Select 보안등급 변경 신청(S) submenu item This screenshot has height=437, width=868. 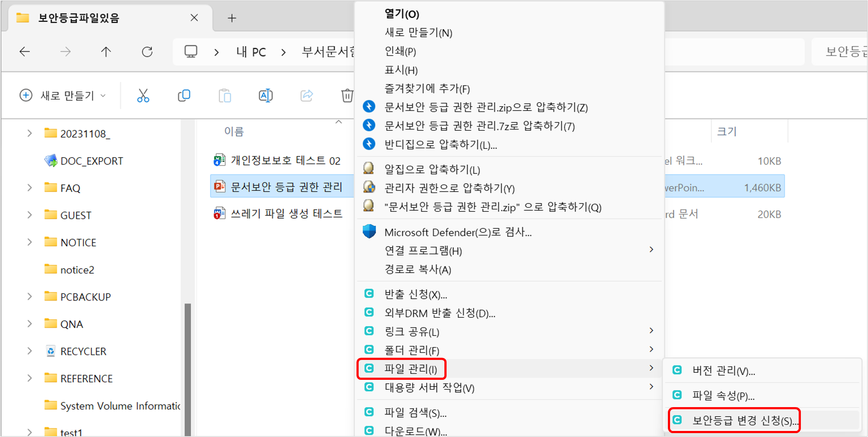(x=744, y=421)
